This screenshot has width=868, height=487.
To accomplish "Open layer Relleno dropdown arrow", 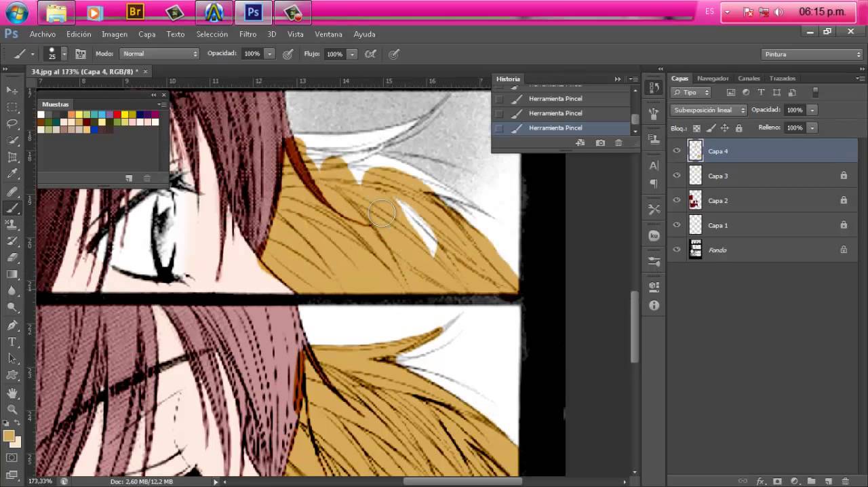I will click(812, 128).
